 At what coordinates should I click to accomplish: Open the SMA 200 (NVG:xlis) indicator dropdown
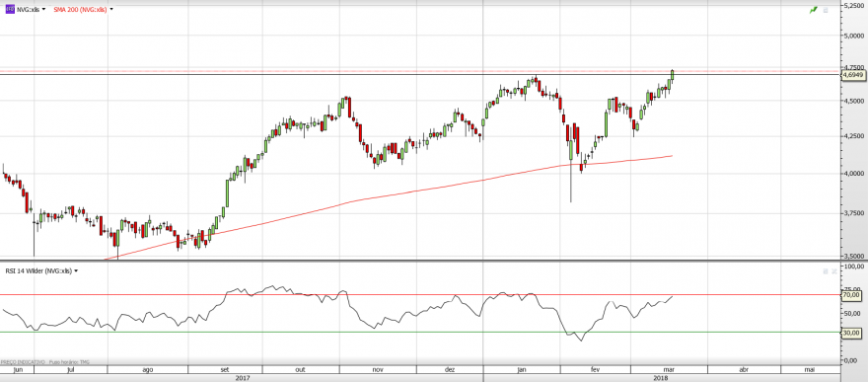coord(111,10)
